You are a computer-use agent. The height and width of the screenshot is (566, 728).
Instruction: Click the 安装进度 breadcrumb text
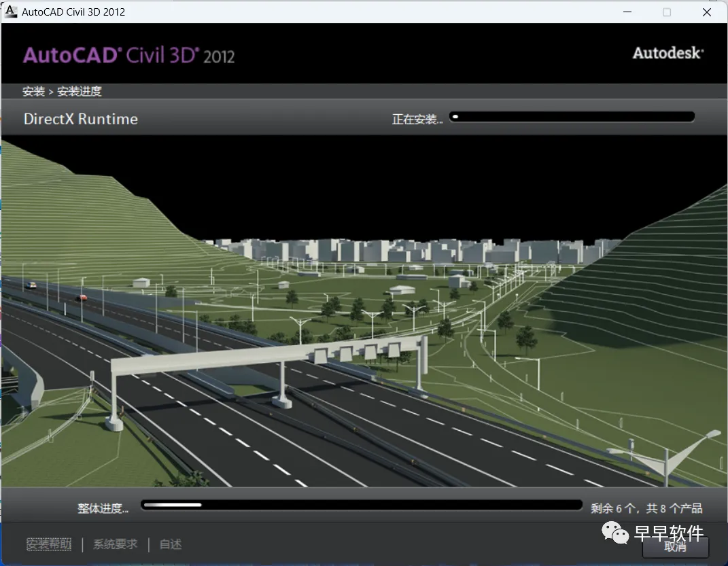tap(80, 92)
